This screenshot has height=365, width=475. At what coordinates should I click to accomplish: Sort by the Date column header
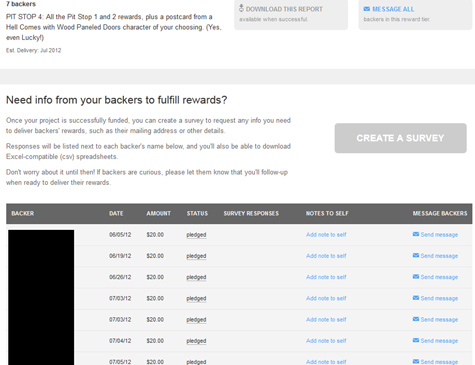click(116, 213)
